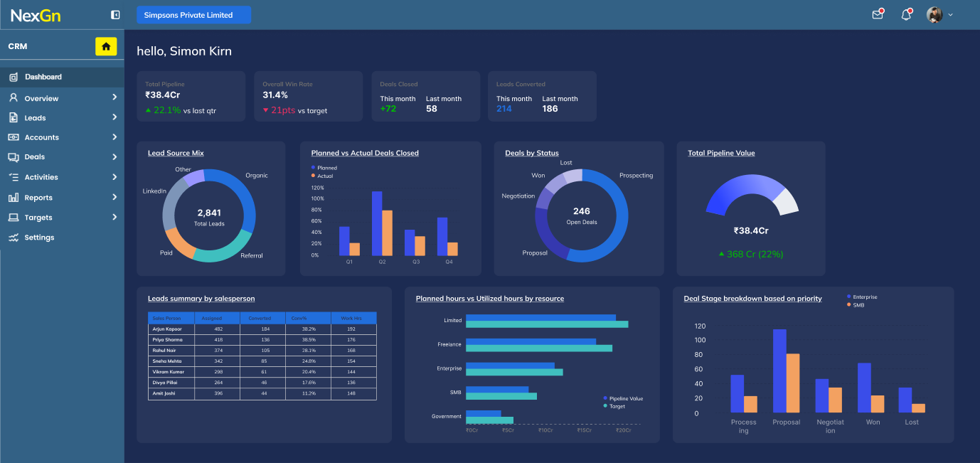Image resolution: width=980 pixels, height=463 pixels.
Task: Collapse the sidebar using the panel icon
Action: click(115, 15)
